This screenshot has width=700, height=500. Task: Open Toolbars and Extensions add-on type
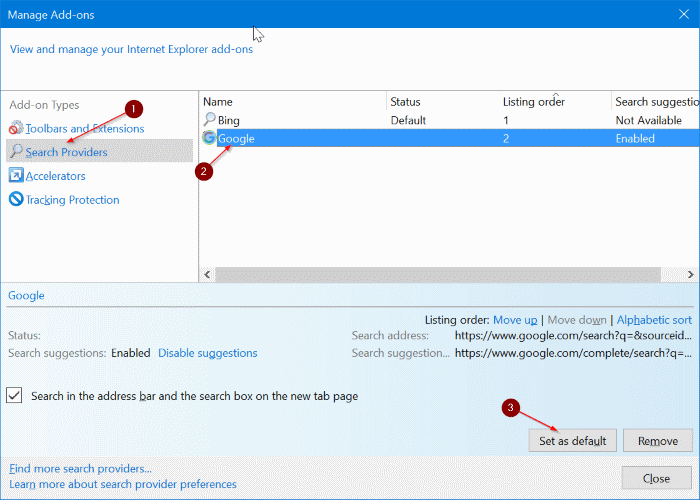[85, 129]
